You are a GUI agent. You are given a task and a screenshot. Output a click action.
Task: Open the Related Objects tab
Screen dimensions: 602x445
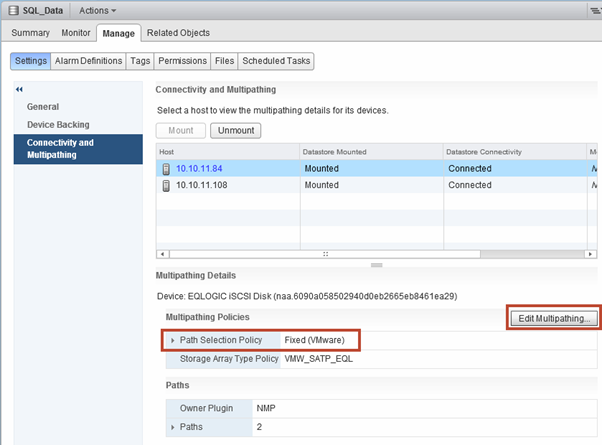178,33
